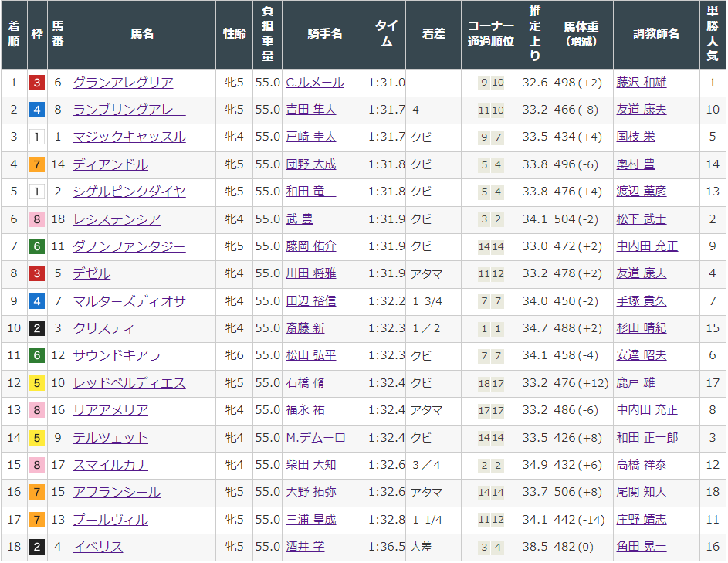The width and height of the screenshot is (728, 563).
Task: Click horse name マジックキャッスル
Action: point(129,137)
